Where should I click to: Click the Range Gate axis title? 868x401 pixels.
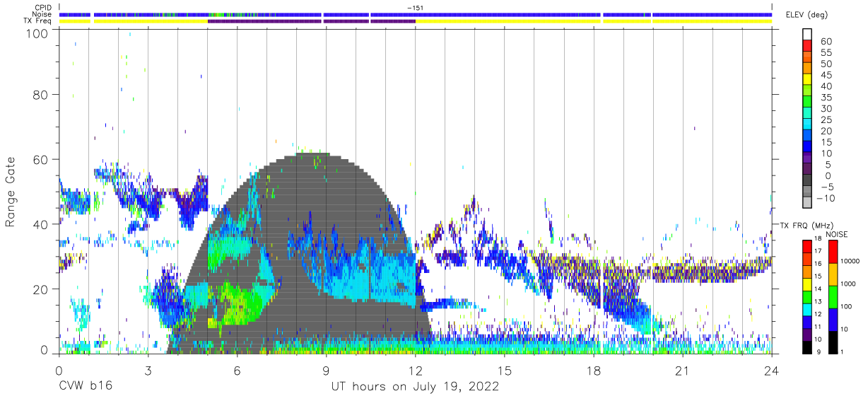(x=11, y=191)
